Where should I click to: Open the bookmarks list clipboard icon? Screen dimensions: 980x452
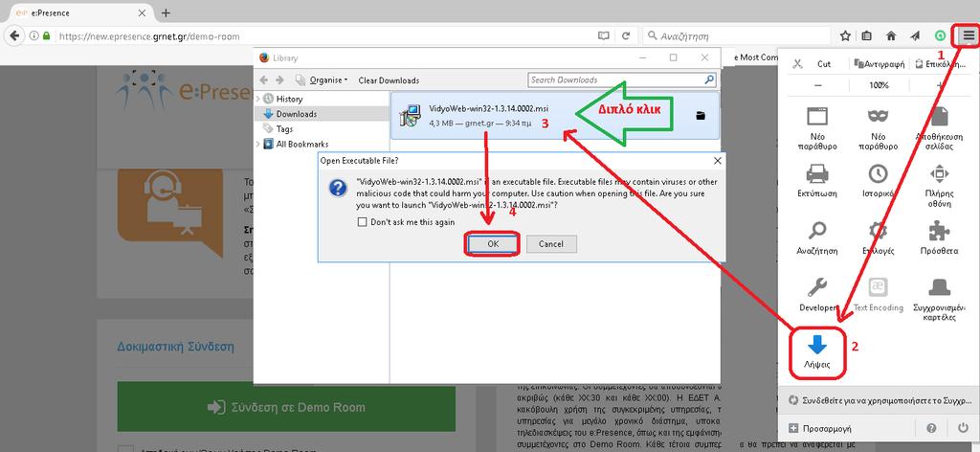click(x=867, y=36)
